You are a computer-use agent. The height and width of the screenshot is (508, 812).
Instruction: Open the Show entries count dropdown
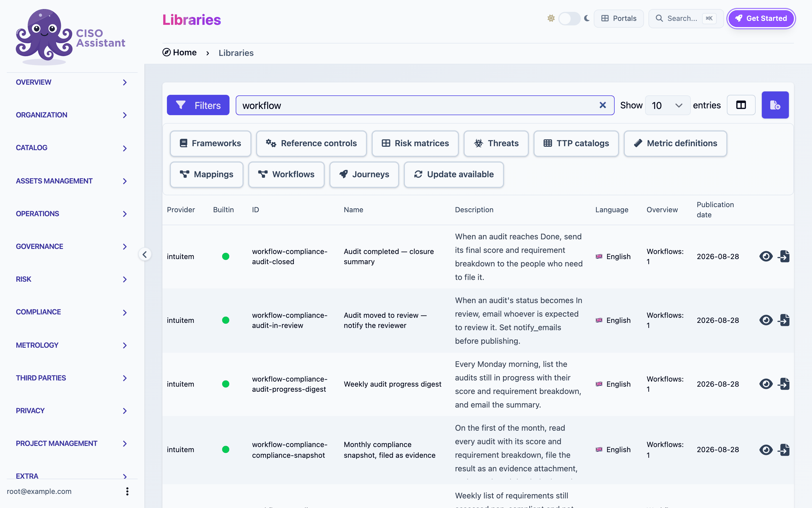[667, 105]
